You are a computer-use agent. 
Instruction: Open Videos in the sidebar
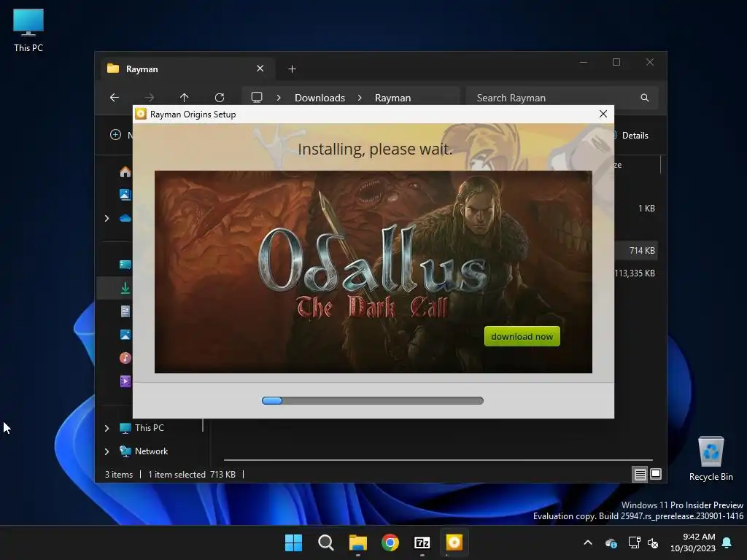click(x=125, y=381)
